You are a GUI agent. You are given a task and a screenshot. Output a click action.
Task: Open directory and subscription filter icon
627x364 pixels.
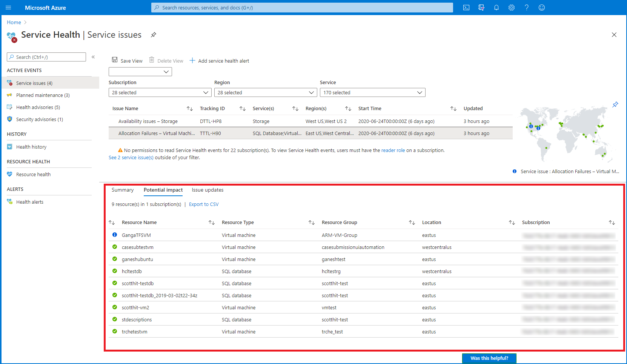pos(481,8)
